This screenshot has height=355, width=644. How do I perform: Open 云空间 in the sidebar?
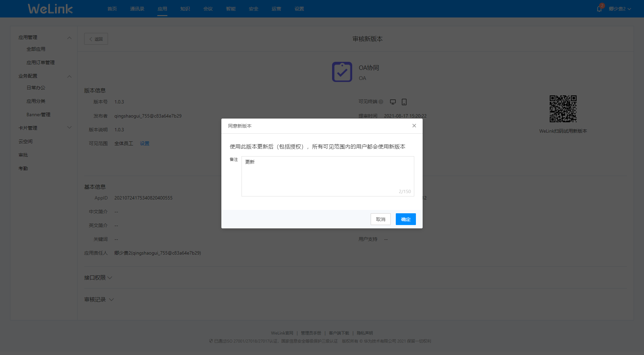(x=25, y=141)
